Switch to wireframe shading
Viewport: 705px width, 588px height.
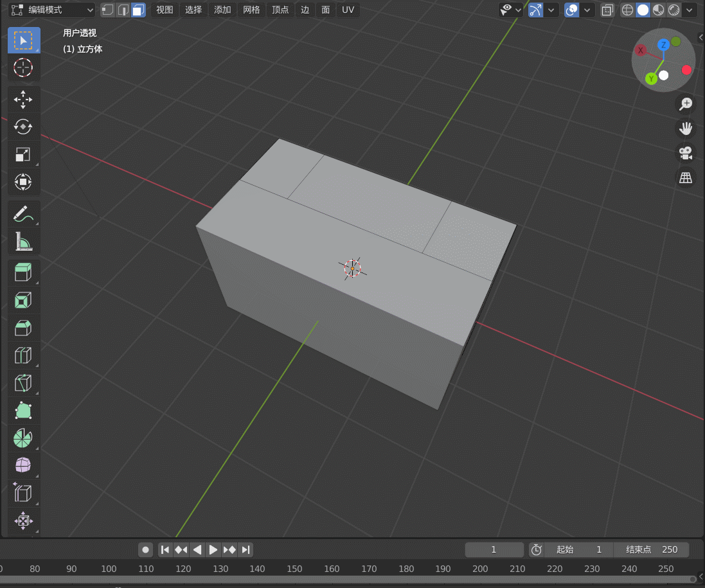pyautogui.click(x=628, y=10)
